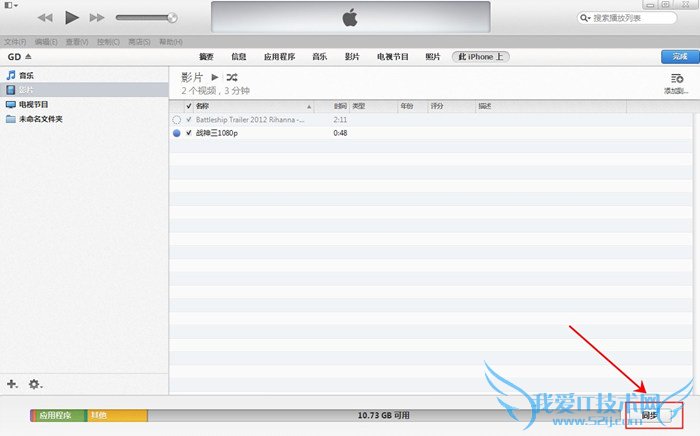The width and height of the screenshot is (700, 436).
Task: Click the blue 完成 button
Action: [x=680, y=57]
